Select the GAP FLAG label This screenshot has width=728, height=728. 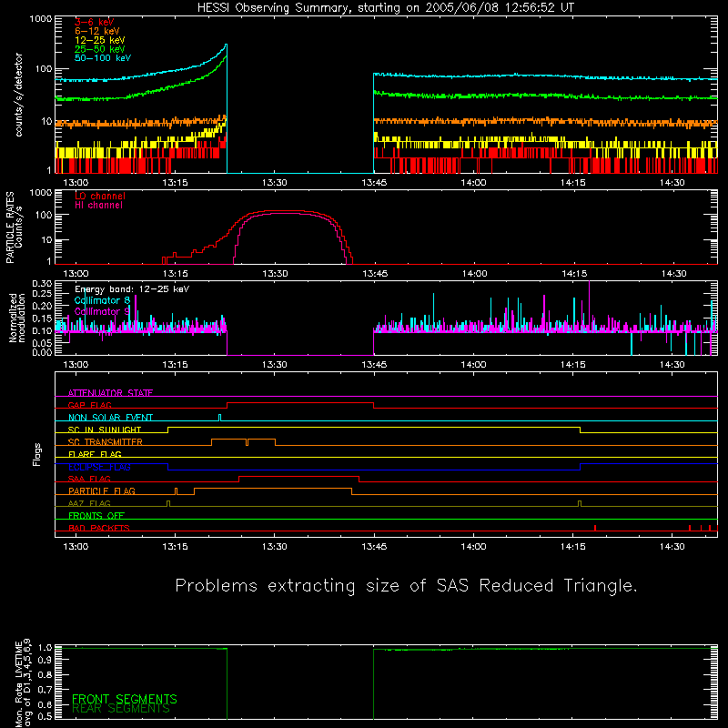click(x=89, y=405)
